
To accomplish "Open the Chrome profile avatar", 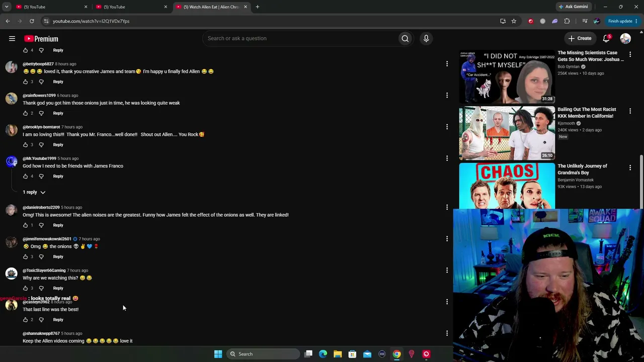I will coord(597,21).
